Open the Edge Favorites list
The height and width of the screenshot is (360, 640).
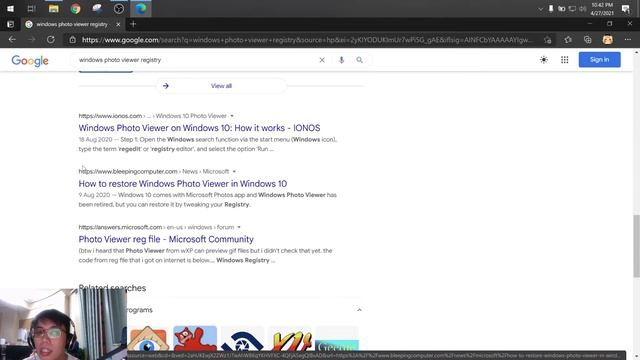[568, 40]
